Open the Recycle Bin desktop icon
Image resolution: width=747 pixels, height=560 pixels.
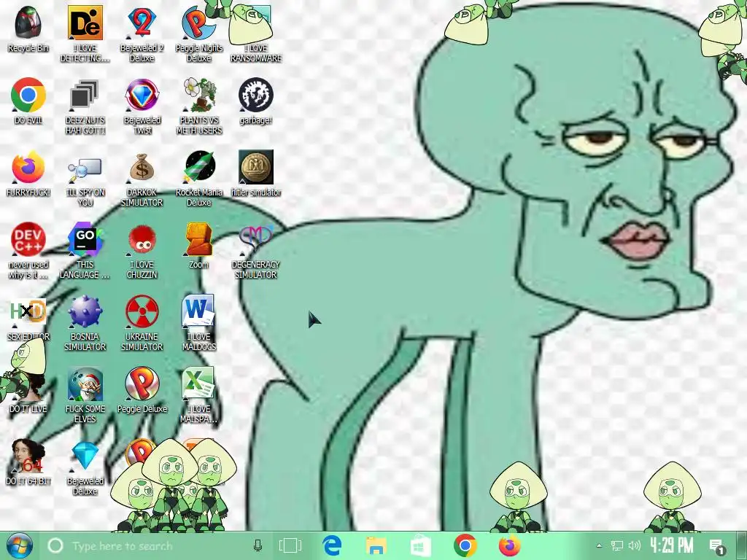pos(28,23)
